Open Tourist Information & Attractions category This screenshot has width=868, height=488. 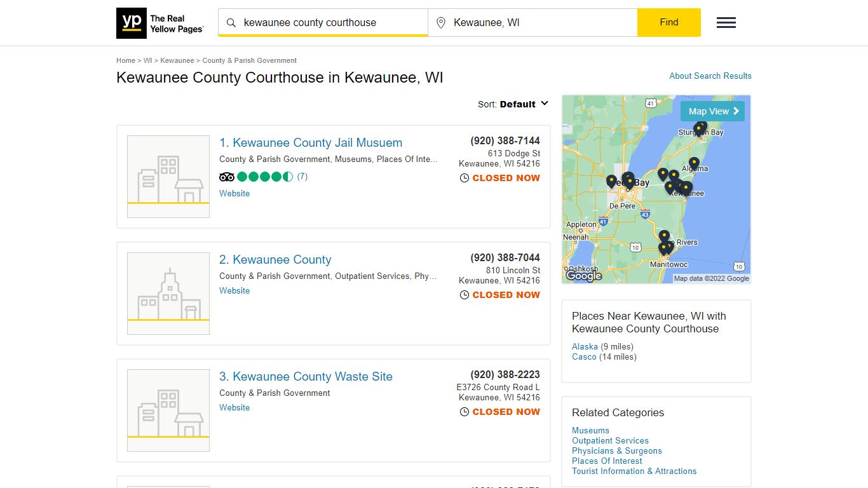pyautogui.click(x=634, y=471)
